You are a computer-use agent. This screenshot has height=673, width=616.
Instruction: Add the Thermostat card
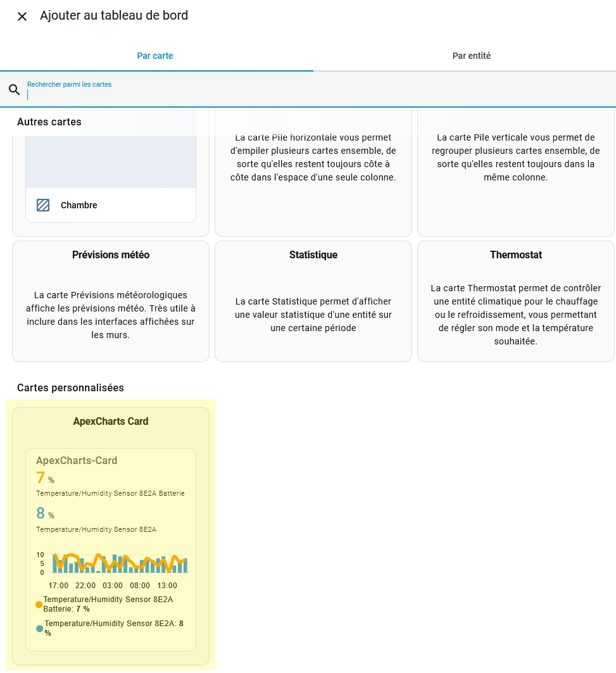pos(515,301)
